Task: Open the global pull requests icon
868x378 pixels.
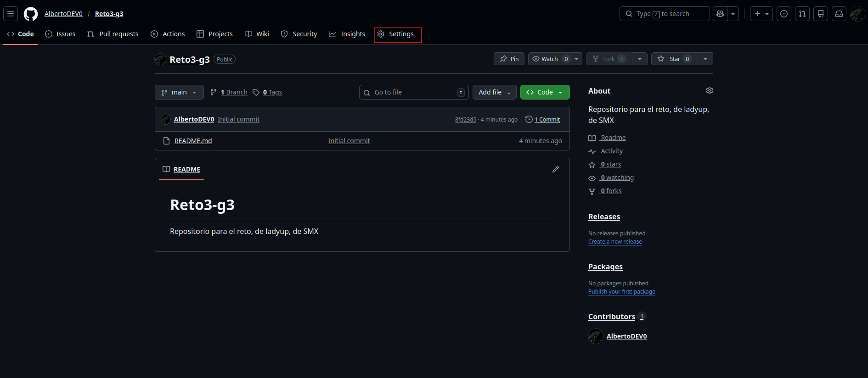Action: [802, 14]
